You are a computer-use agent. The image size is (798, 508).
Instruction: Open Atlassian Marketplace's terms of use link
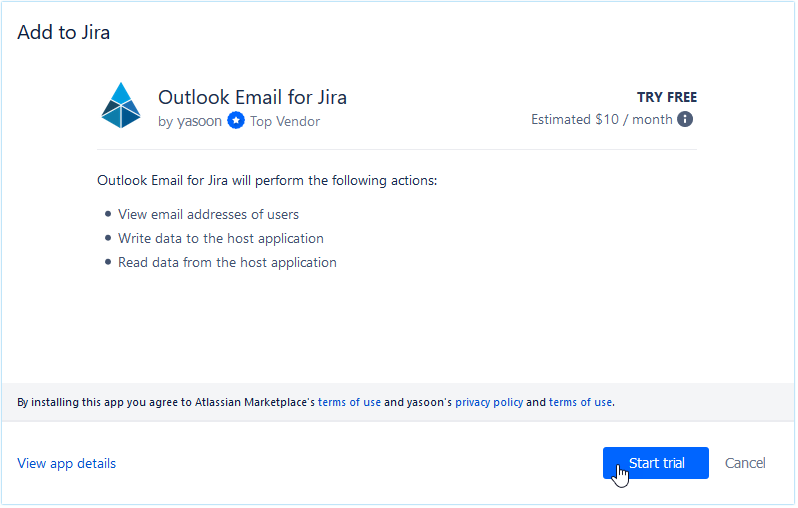(349, 402)
